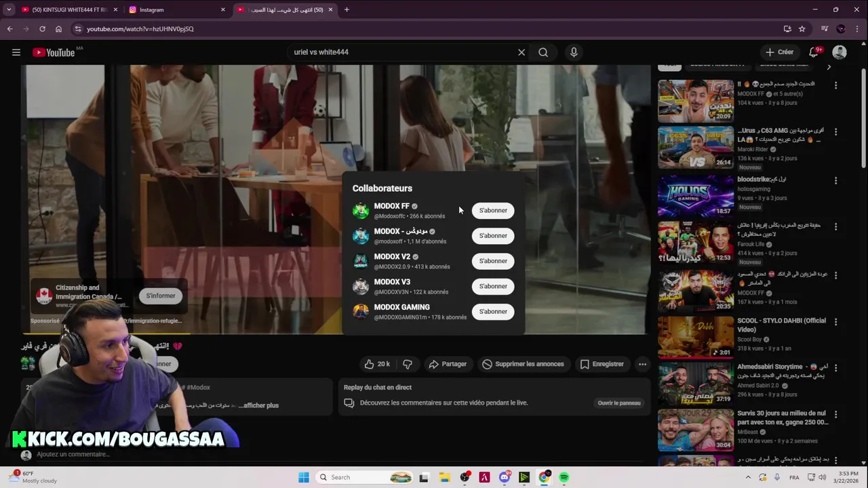Click the Chrome address bar URL
Viewport: 868px width, 488px height.
[x=140, y=29]
